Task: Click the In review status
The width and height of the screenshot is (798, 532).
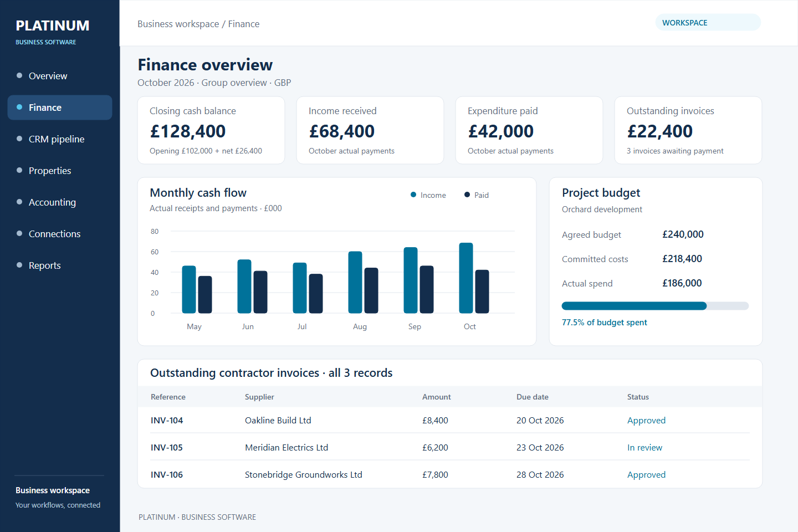Action: pyautogui.click(x=644, y=448)
